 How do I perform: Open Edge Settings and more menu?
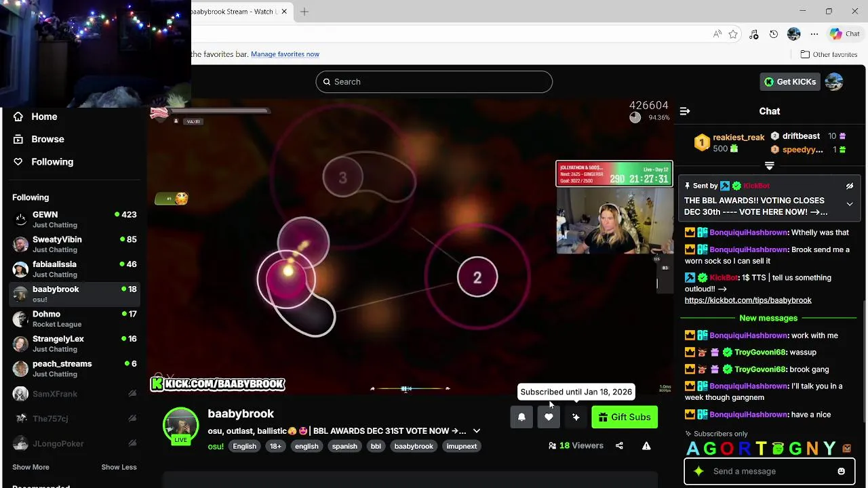pos(814,34)
